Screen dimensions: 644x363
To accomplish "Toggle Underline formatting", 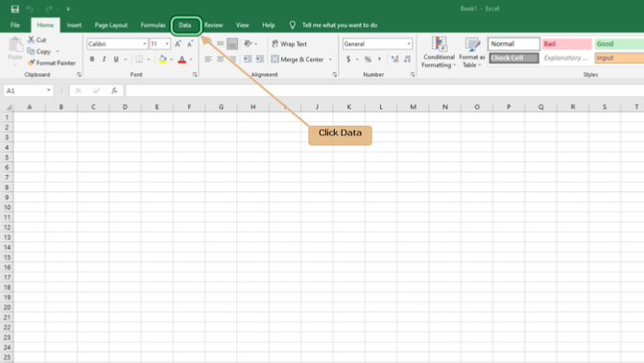I will tap(116, 60).
